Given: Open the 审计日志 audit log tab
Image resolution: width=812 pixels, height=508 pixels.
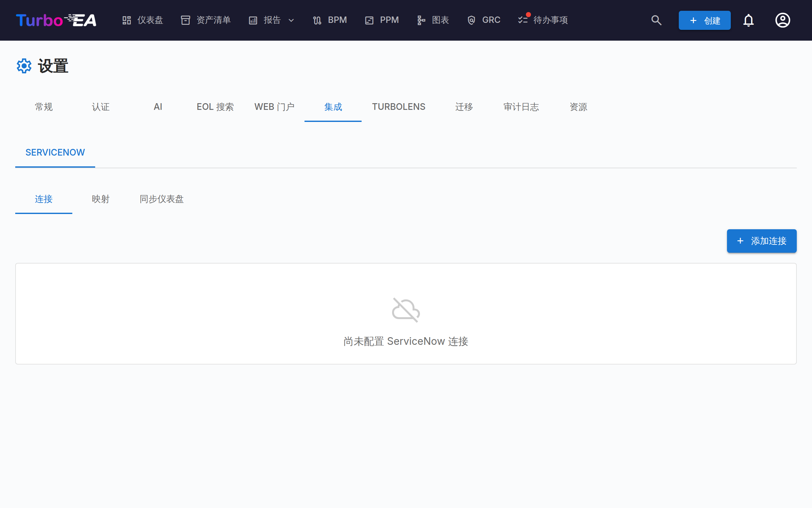Looking at the screenshot, I should [x=521, y=107].
